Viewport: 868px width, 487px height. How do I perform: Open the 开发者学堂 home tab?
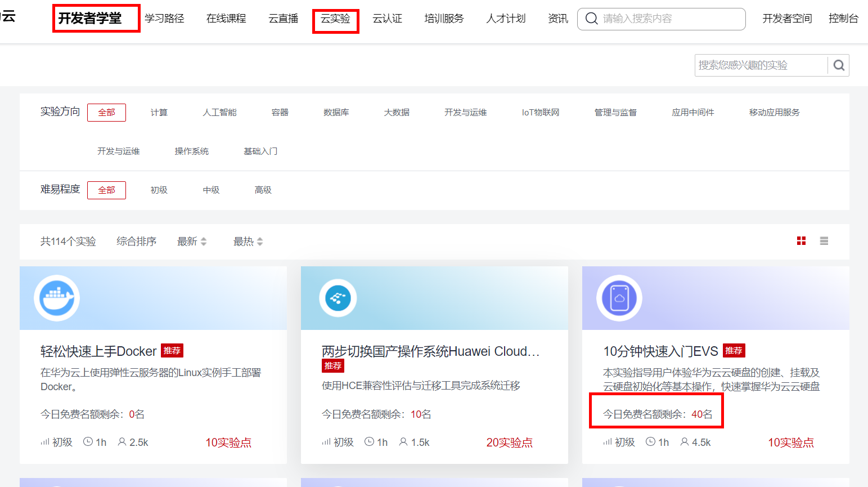(x=90, y=19)
